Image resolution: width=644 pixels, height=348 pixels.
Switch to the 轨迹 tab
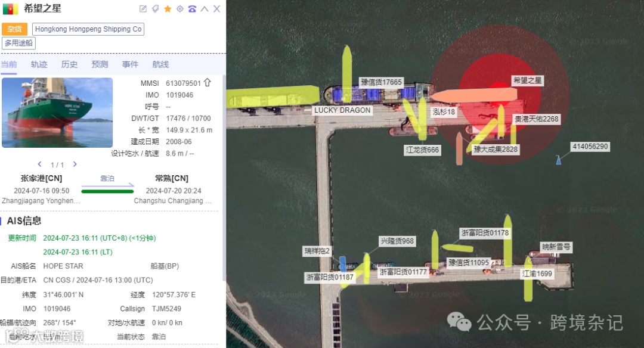[39, 64]
